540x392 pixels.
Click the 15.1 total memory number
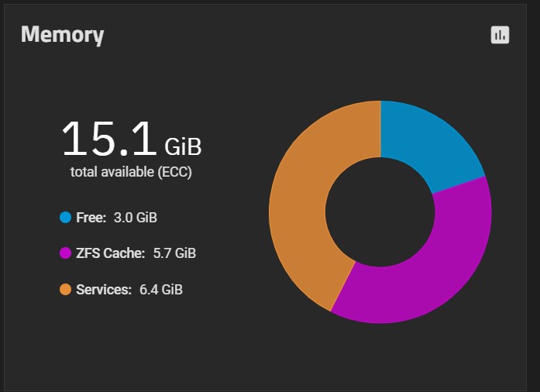109,139
